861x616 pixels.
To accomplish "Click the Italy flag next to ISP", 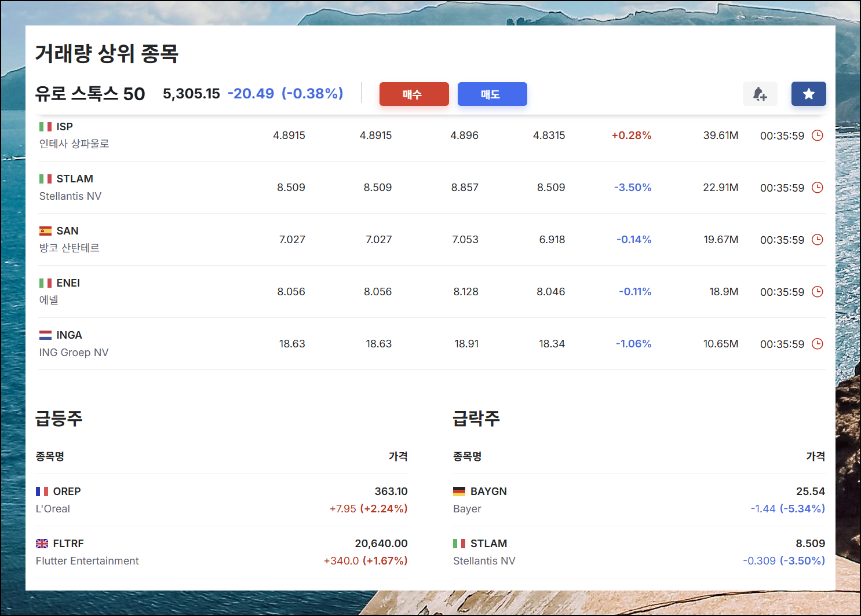I will point(45,127).
